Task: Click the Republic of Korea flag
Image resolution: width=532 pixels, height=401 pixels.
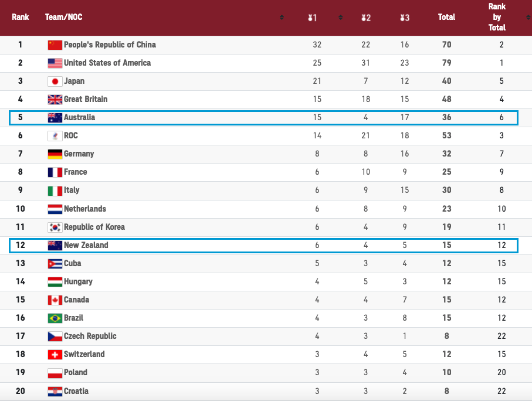Action: click(55, 227)
